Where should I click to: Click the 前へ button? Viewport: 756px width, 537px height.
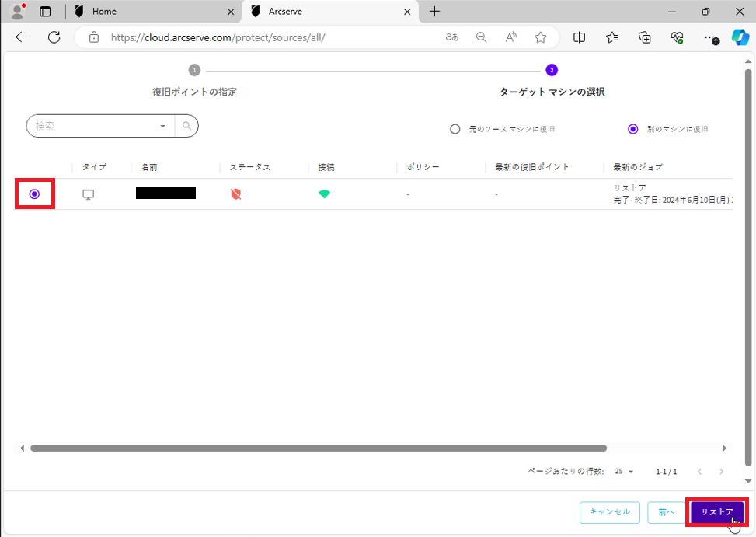pos(667,512)
